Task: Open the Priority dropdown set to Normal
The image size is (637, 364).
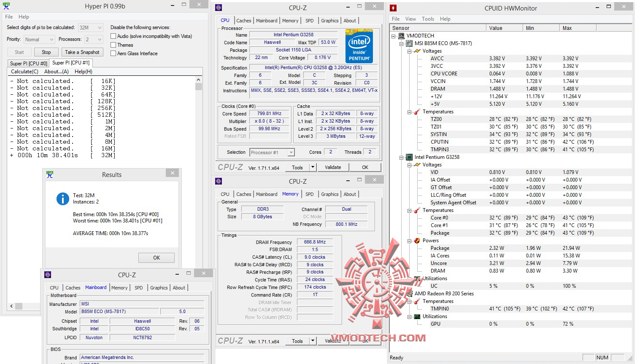Action: coord(39,40)
